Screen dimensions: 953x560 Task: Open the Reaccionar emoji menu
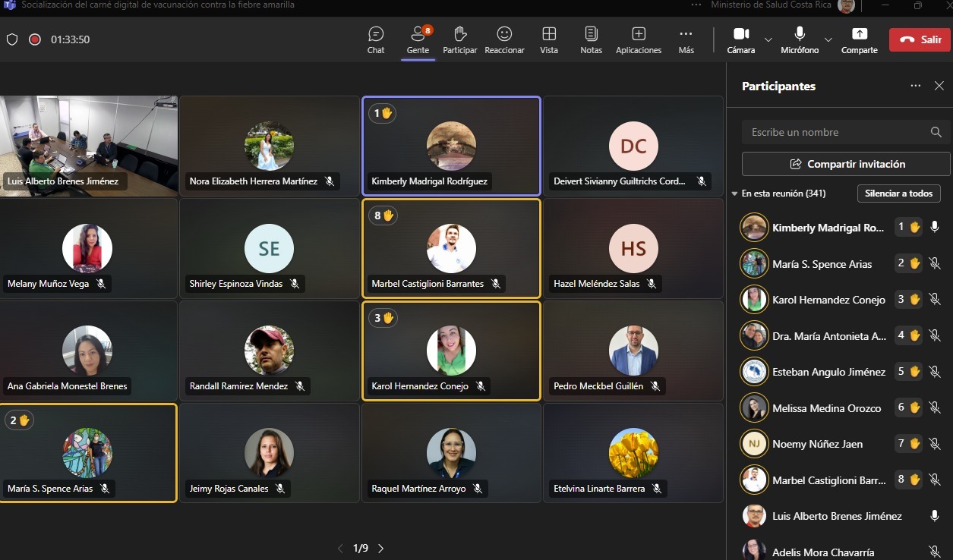coord(504,40)
